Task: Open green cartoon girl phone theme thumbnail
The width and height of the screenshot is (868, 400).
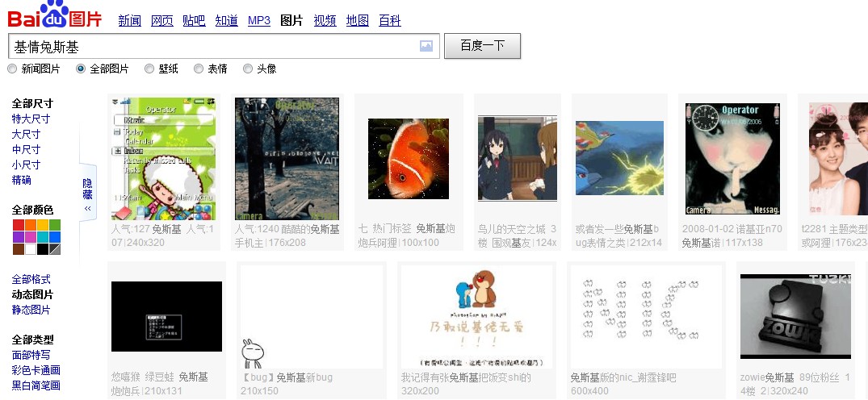Action: click(164, 159)
